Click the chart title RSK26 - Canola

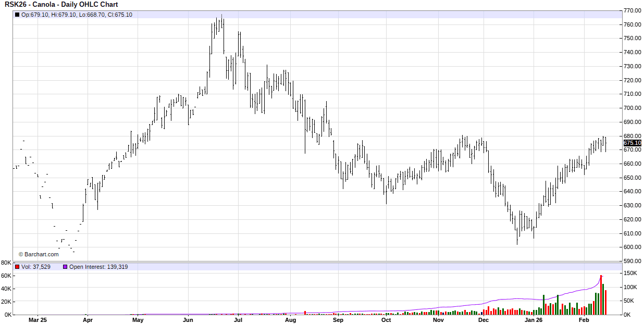[61, 5]
